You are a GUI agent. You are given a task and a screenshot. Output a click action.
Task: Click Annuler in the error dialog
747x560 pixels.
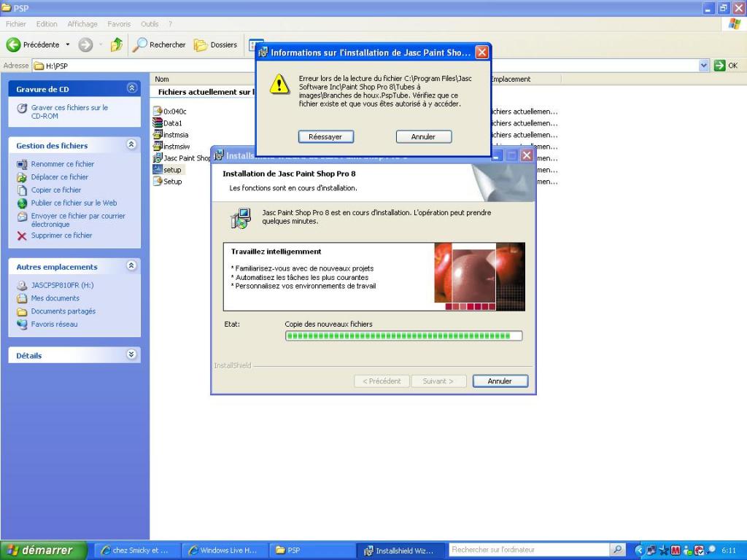(423, 136)
